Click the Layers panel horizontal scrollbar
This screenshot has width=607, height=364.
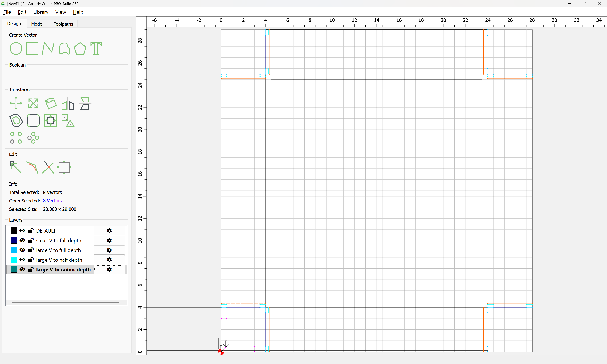[65, 302]
